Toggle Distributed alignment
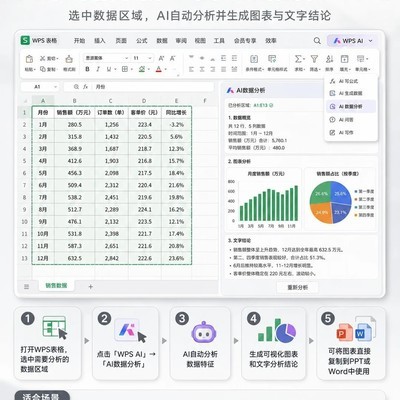400x400 pixels. pos(234,69)
